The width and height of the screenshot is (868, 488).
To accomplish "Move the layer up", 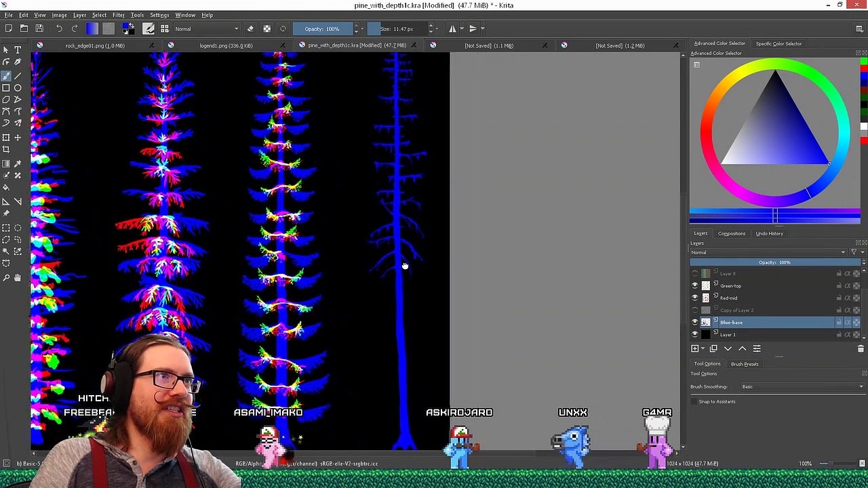I will tap(743, 348).
